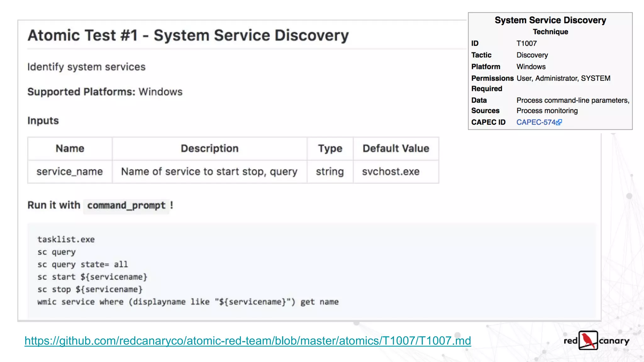The height and width of the screenshot is (362, 644).
Task: Click the Red Canary bird logo
Action: click(x=588, y=340)
